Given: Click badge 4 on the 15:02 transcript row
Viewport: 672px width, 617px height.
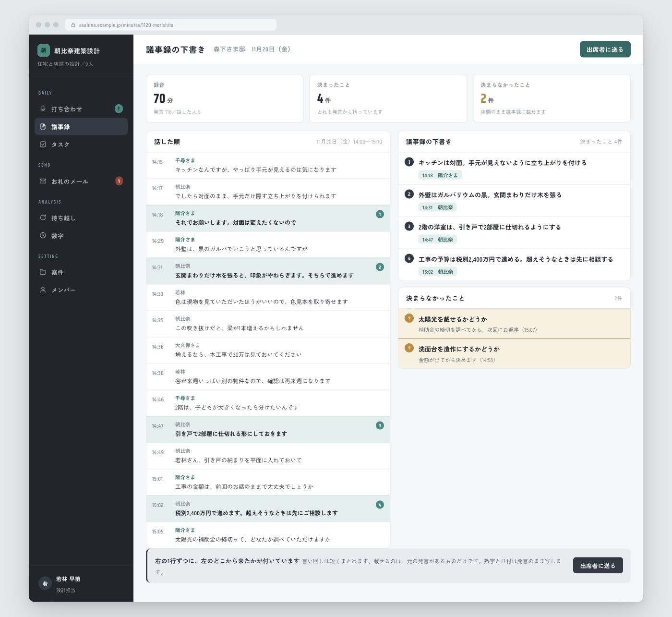Looking at the screenshot, I should coord(380,505).
